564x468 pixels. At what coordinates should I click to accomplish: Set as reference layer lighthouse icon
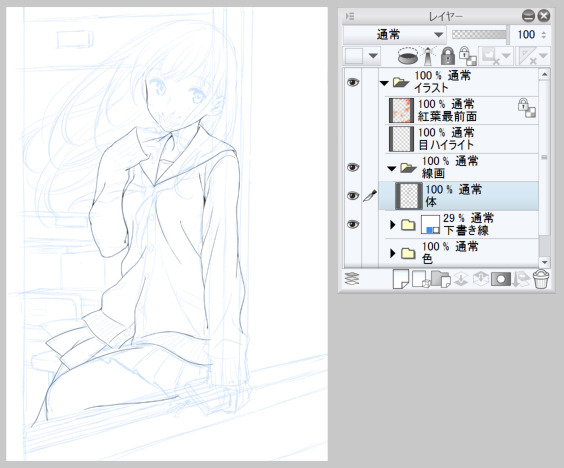point(428,56)
